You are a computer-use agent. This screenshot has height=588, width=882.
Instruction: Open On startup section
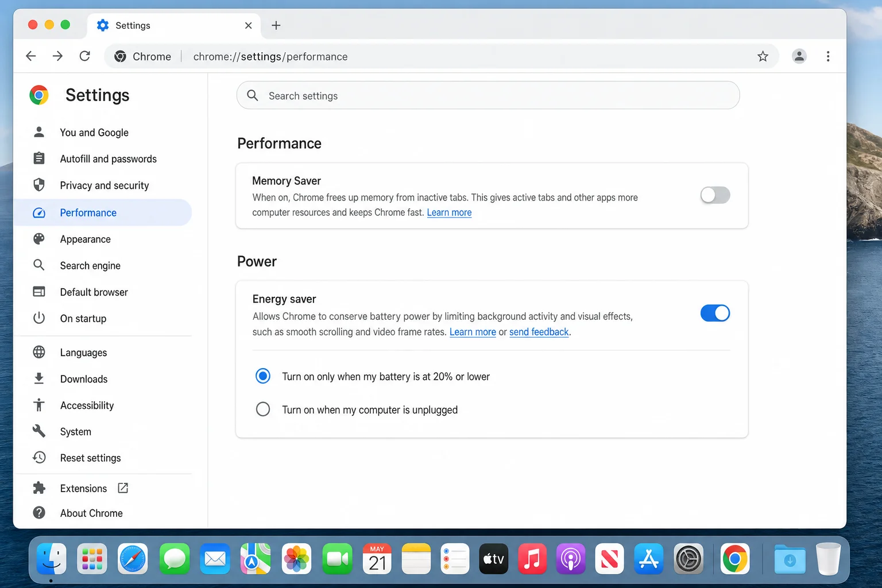point(102,318)
